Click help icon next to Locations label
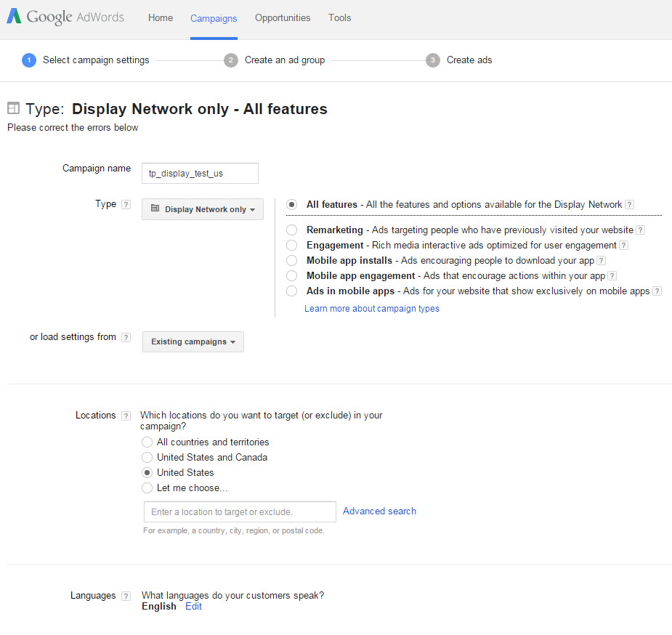This screenshot has width=672, height=635. pos(126,416)
